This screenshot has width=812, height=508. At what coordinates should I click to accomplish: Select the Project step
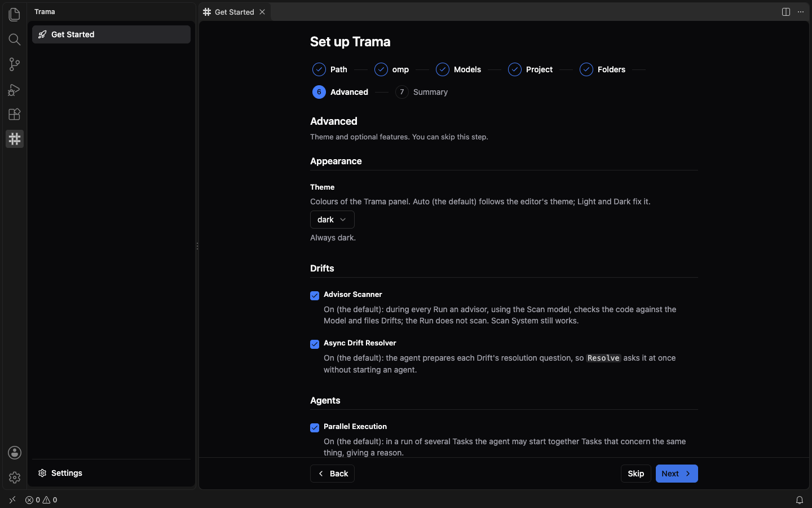click(x=531, y=69)
